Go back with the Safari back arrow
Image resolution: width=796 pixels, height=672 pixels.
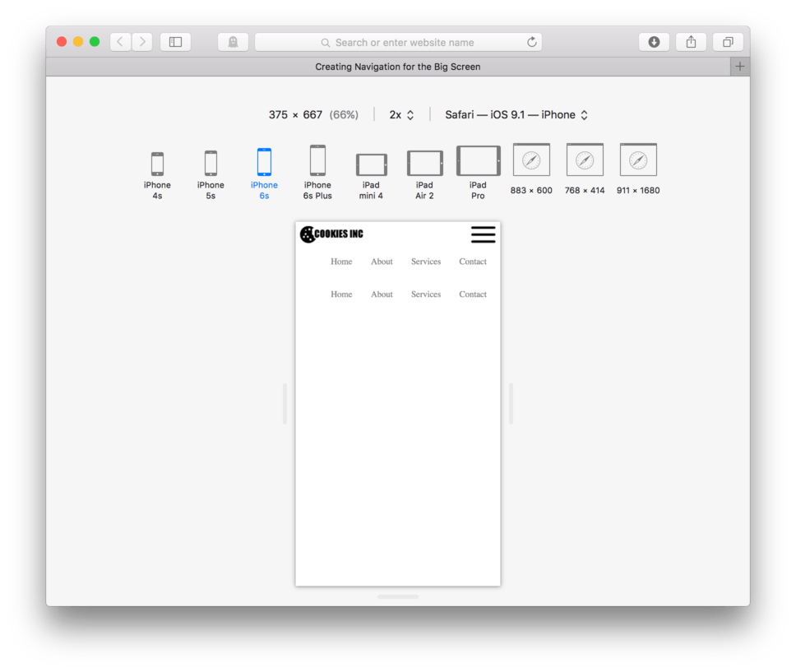(x=120, y=42)
